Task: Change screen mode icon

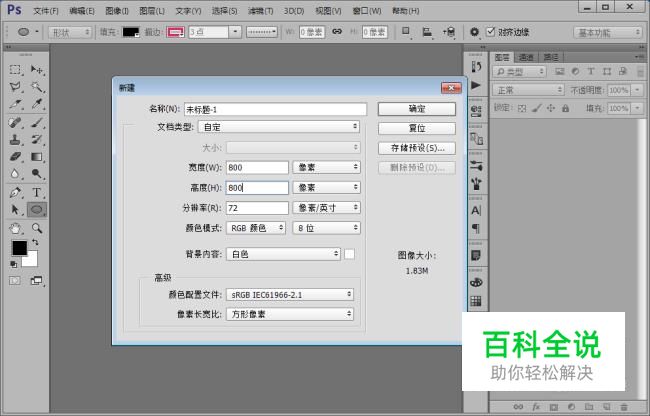Action: [x=36, y=281]
